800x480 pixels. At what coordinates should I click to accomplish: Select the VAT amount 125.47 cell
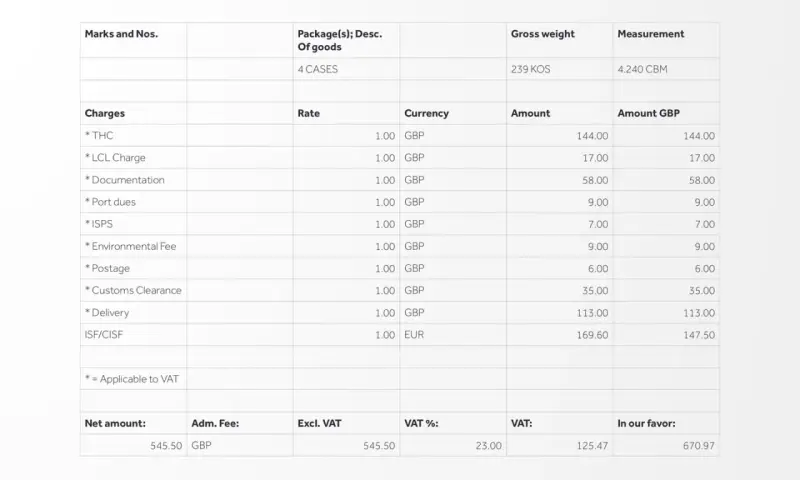[560, 445]
